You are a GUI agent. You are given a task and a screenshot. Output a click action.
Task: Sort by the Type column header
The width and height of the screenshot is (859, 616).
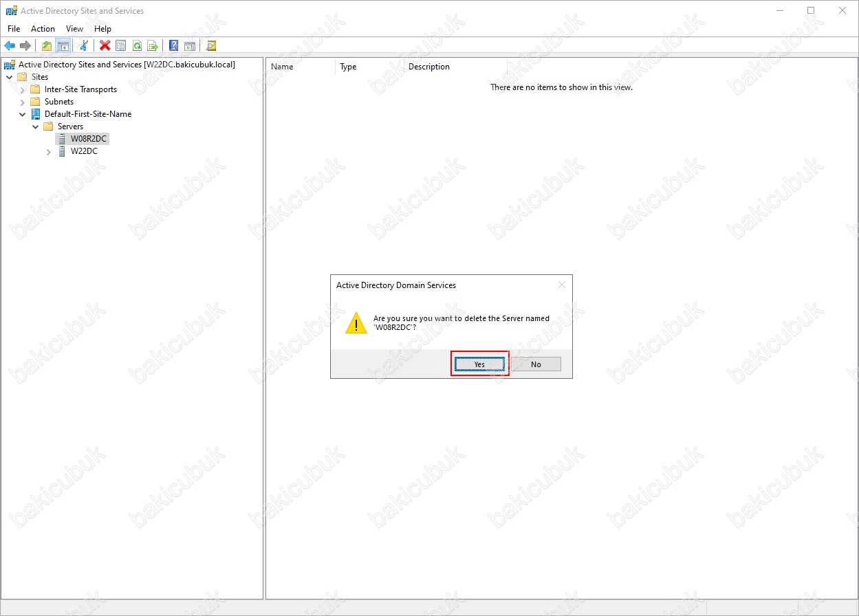369,67
